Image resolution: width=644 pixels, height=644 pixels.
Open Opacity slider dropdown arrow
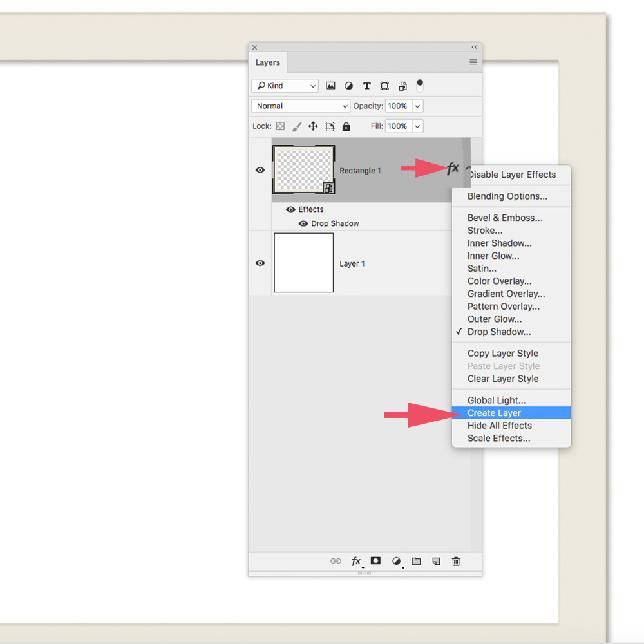click(x=417, y=106)
